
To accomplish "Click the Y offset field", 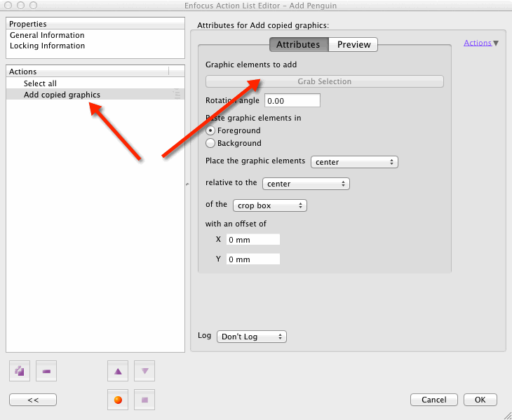I will pyautogui.click(x=253, y=259).
